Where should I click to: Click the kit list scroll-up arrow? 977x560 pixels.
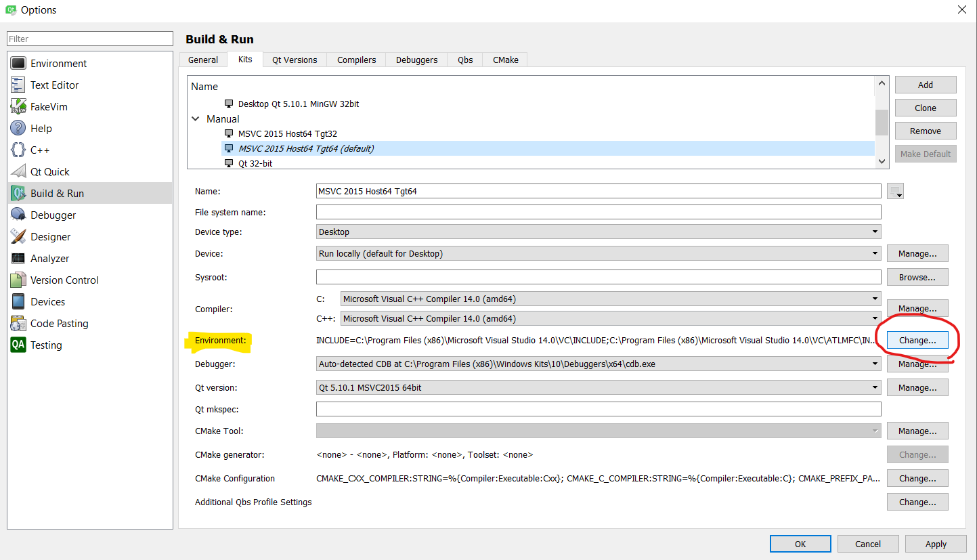click(882, 83)
